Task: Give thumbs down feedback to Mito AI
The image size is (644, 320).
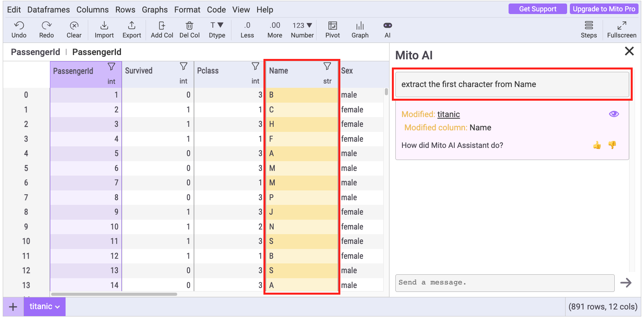Action: coord(612,145)
